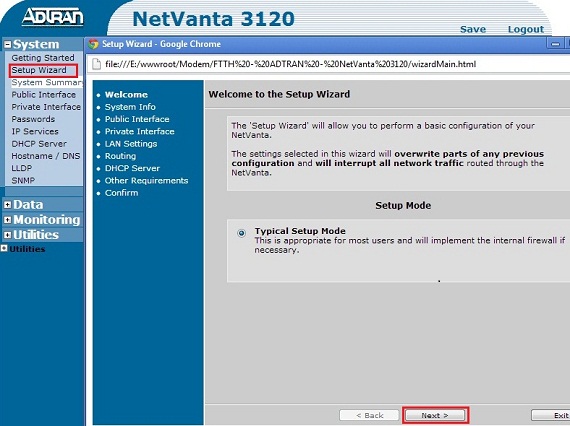The width and height of the screenshot is (570, 426).
Task: Expand the Monitoring menu section
Action: click(x=8, y=220)
